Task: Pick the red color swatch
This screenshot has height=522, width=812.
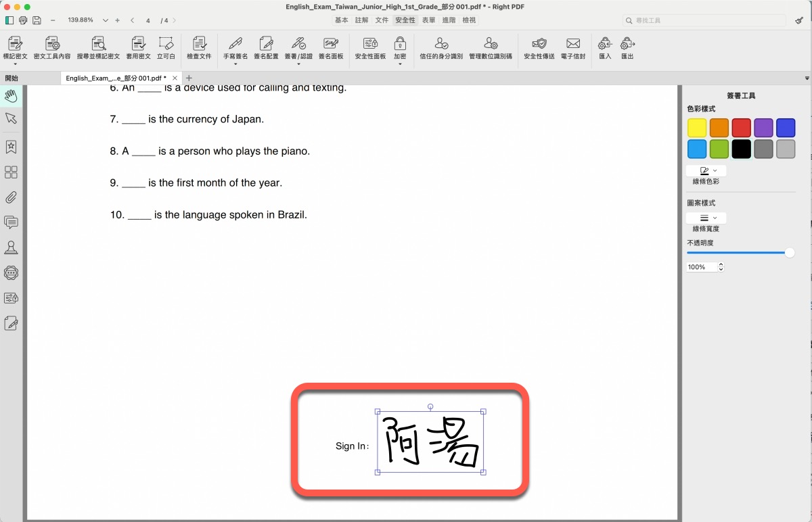Action: (x=741, y=128)
